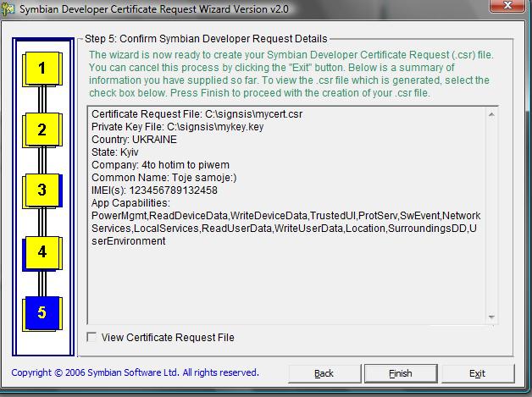Enable View Certificate Request File checkbox

click(x=92, y=338)
